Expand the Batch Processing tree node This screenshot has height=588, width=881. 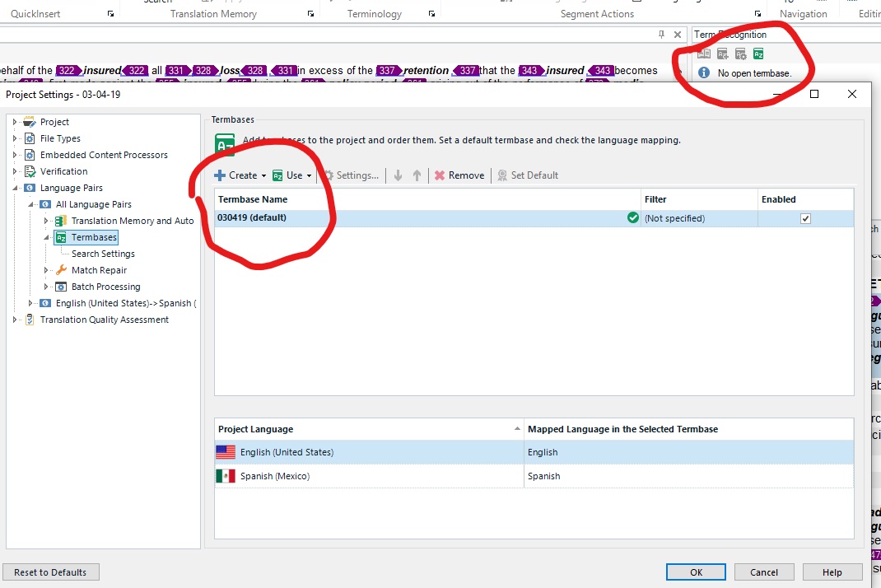coord(47,287)
